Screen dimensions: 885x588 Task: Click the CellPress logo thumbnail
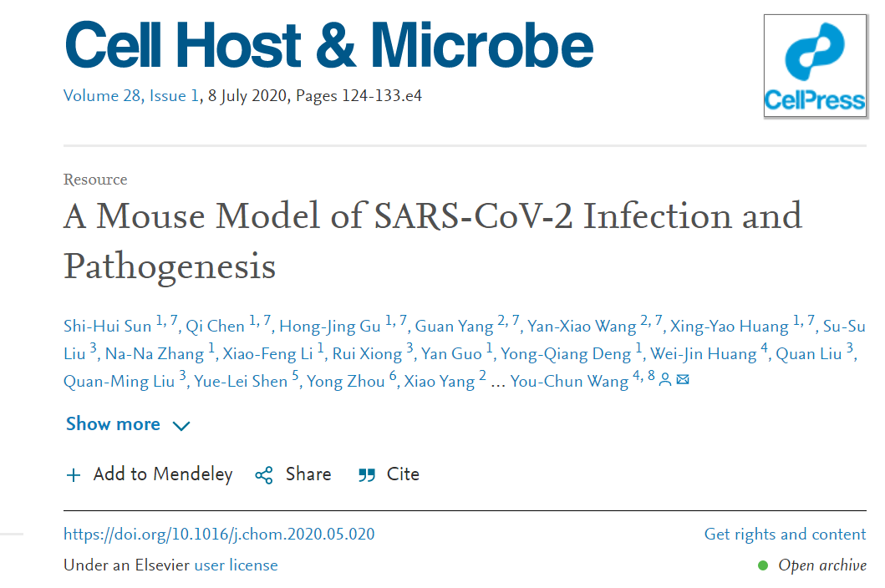815,65
